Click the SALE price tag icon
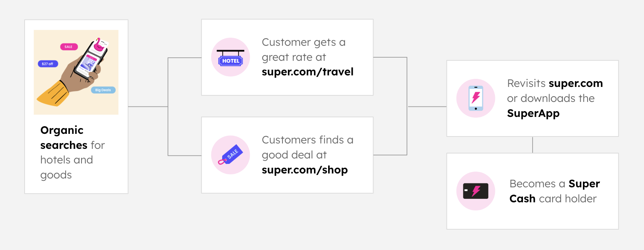644x250 pixels. coord(231,155)
